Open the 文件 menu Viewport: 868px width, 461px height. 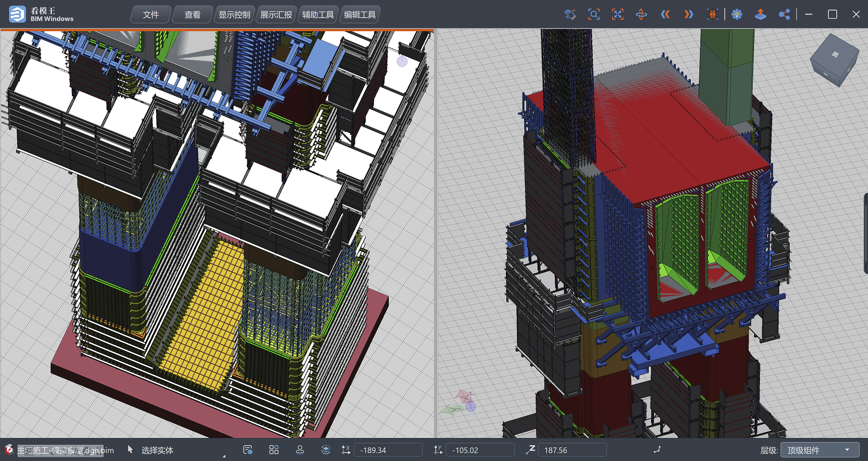click(x=151, y=15)
